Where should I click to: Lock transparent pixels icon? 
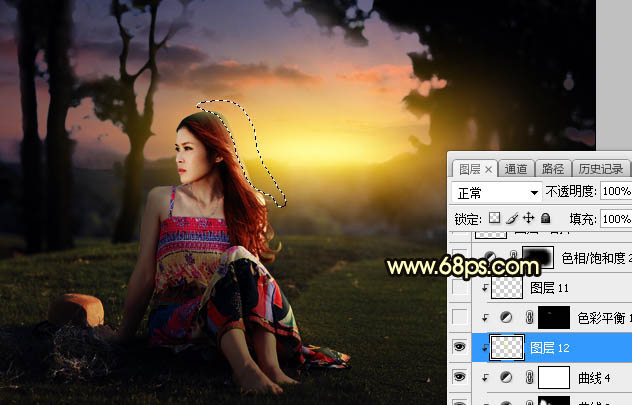tap(494, 218)
